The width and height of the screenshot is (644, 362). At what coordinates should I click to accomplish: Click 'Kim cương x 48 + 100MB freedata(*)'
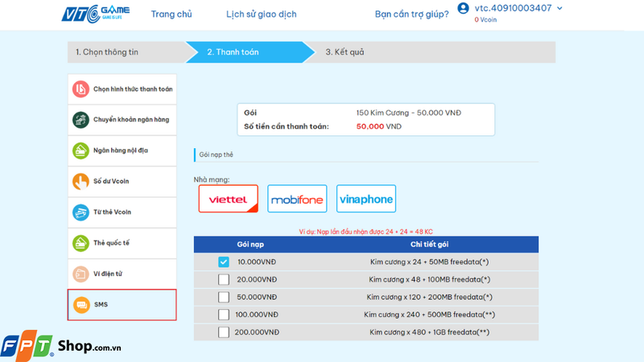point(429,279)
